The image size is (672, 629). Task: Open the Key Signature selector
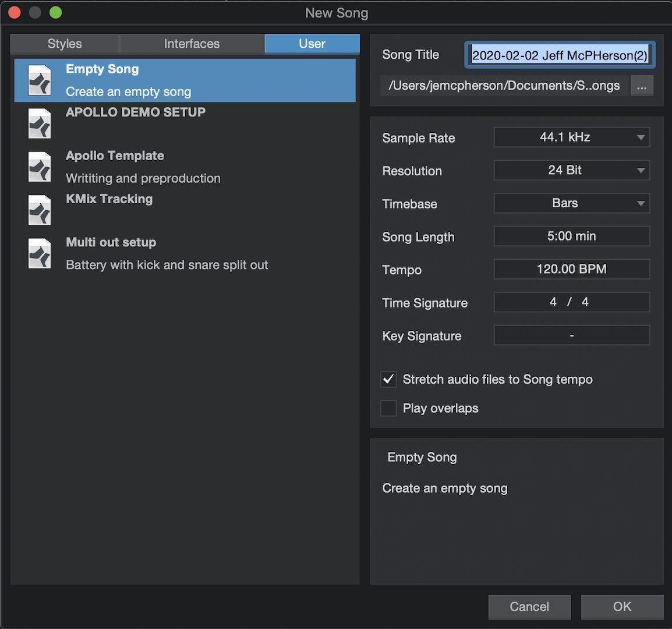571,335
